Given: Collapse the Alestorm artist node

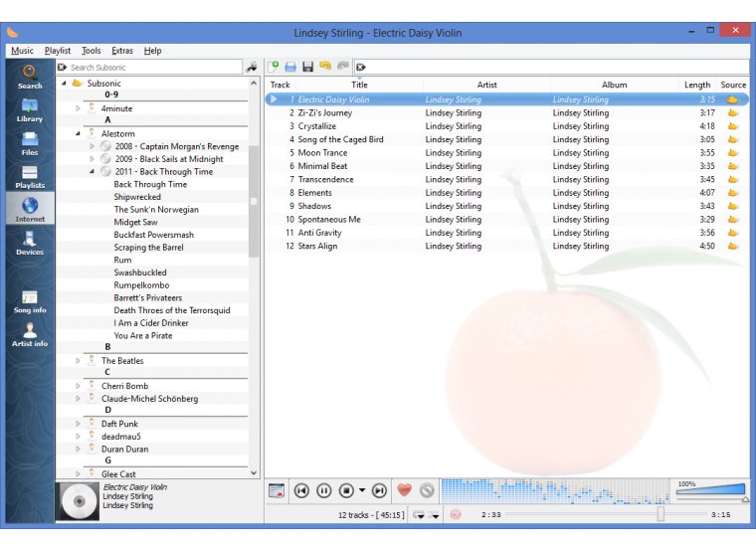Looking at the screenshot, I should click(78, 133).
